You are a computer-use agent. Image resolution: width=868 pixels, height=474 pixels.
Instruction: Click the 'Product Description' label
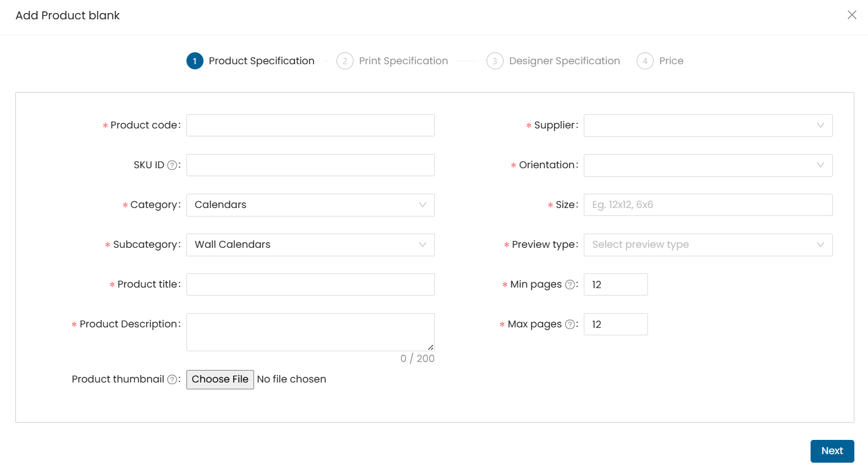pyautogui.click(x=128, y=324)
